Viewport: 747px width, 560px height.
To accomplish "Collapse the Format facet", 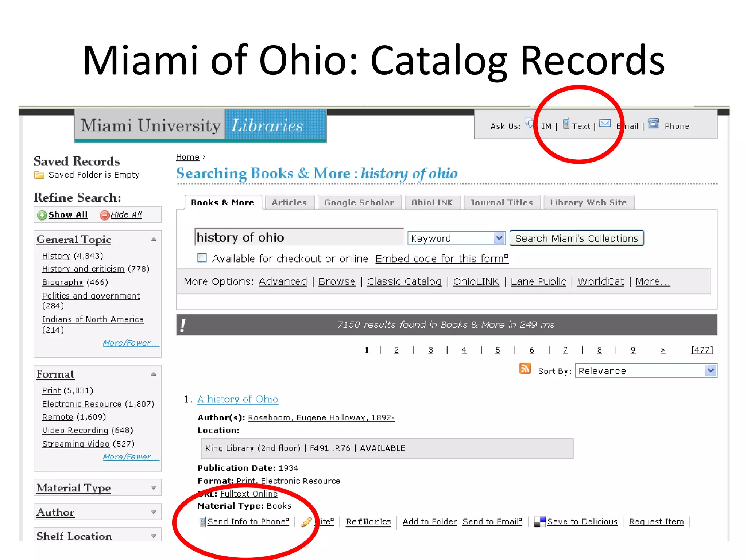I will point(154,374).
